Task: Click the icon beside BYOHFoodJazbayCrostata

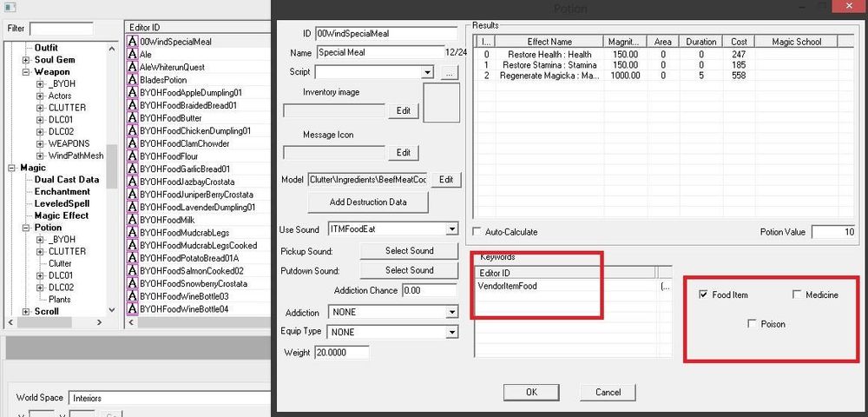Action: (x=132, y=182)
